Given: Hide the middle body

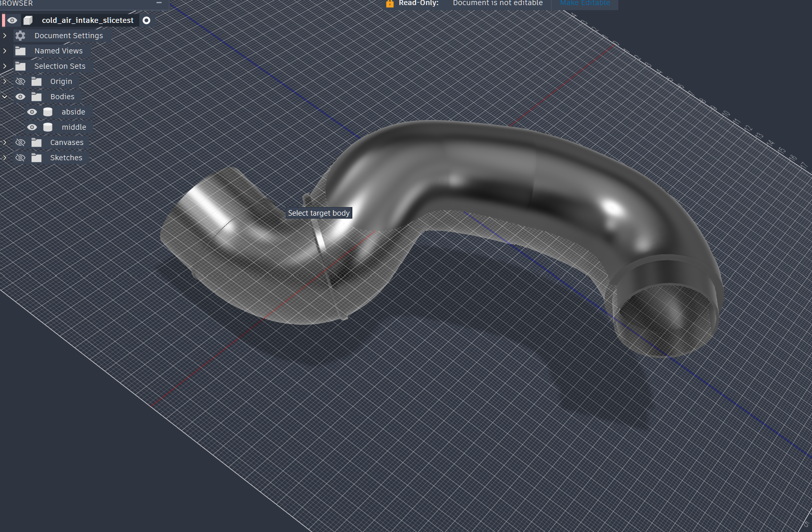Looking at the screenshot, I should coord(32,127).
